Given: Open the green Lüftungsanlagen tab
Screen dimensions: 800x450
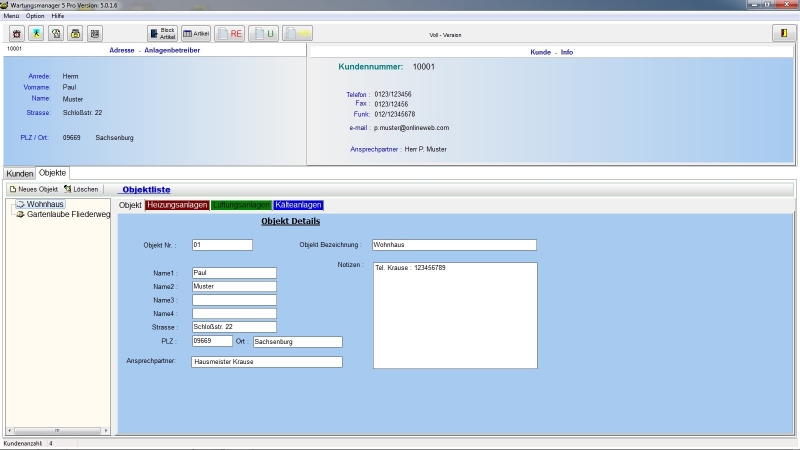Looking at the screenshot, I should [x=241, y=205].
